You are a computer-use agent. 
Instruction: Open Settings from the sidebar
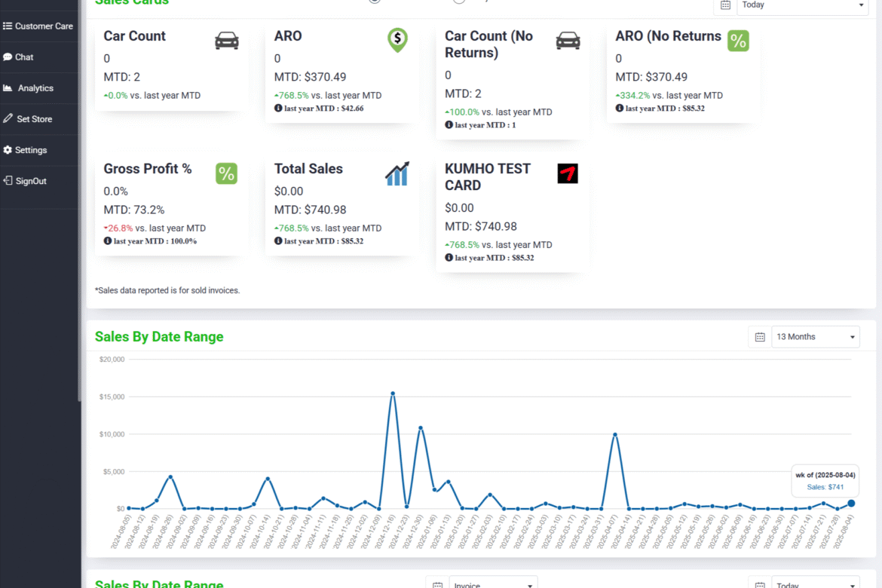tap(31, 150)
